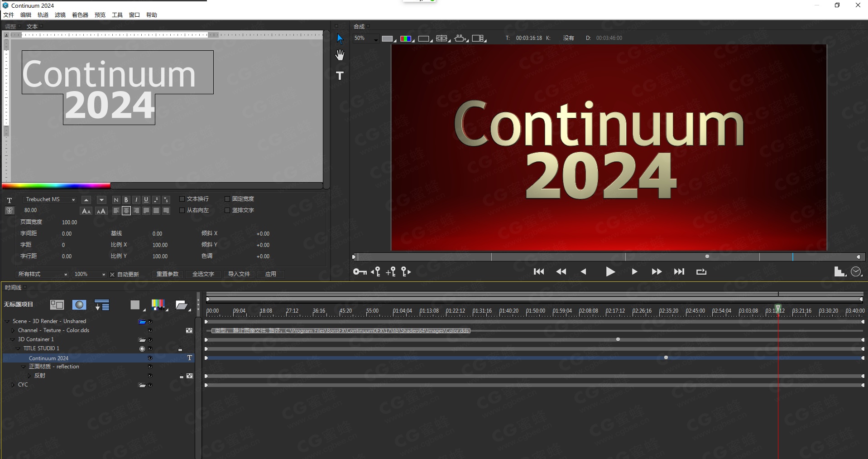This screenshot has height=459, width=868.
Task: Left-align the text
Action: tap(116, 211)
